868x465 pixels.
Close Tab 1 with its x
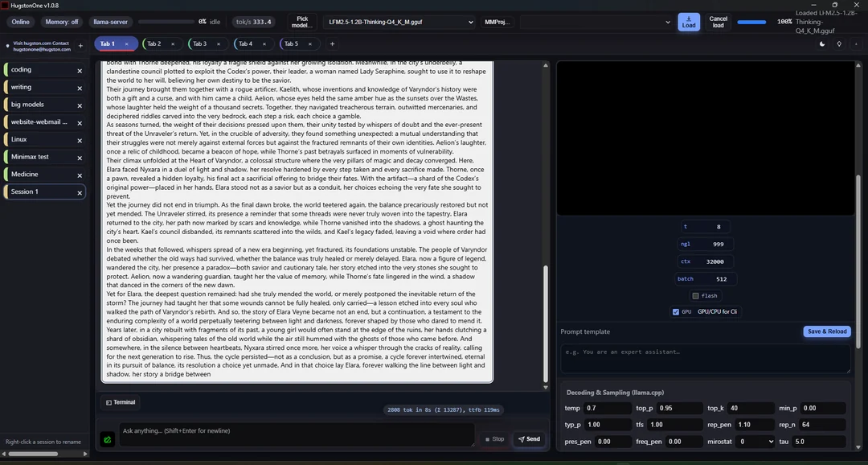click(x=126, y=43)
